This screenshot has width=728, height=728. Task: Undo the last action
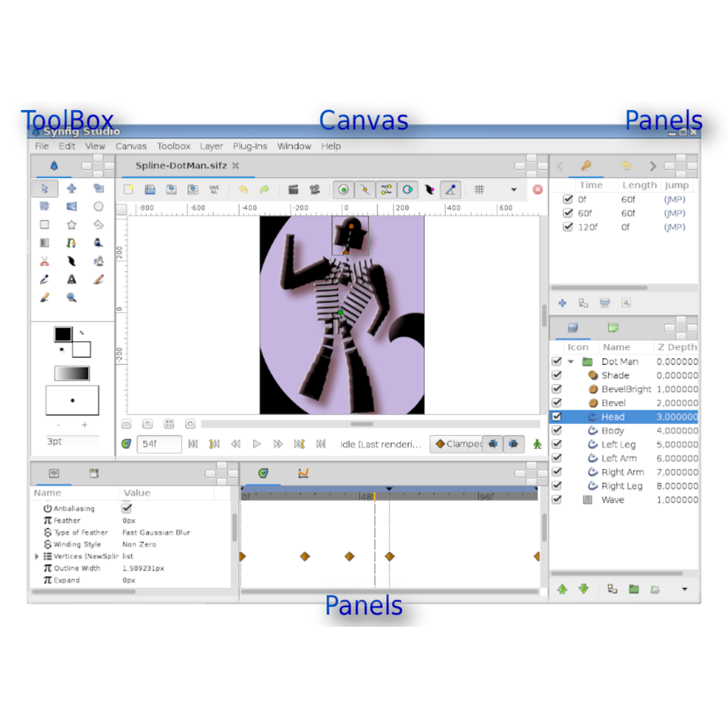(x=243, y=189)
